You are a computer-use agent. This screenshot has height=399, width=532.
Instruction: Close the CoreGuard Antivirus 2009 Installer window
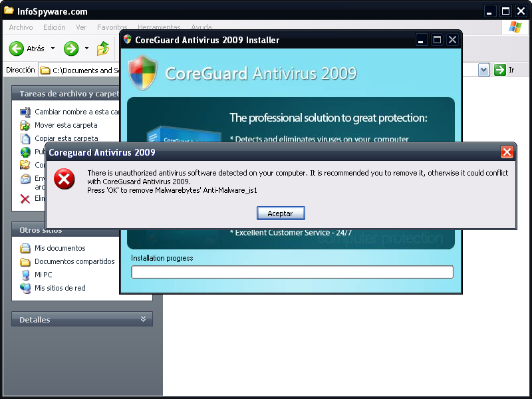click(452, 40)
